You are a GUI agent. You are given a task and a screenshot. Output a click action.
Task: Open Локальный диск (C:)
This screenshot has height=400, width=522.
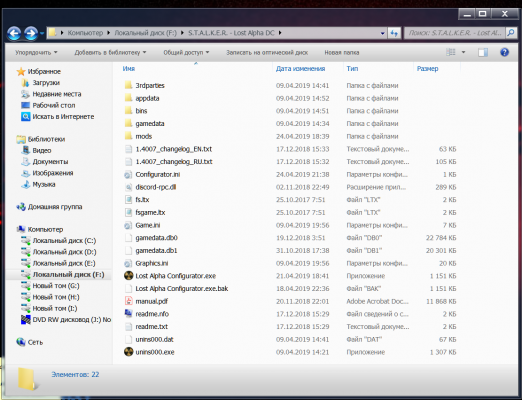coord(64,241)
